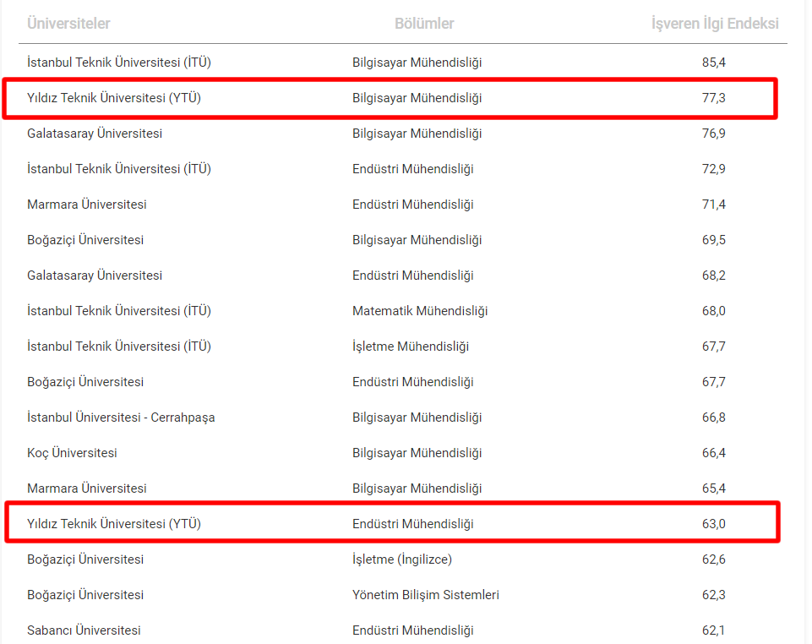Viewport: 812px width, 644px height.
Task: Select the İşletme (İngilizce) department cell
Action: [x=402, y=559]
